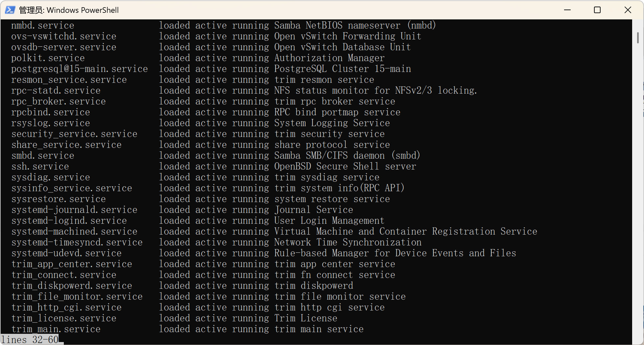Click the smbd.service unit name
This screenshot has width=644, height=345.
(x=43, y=156)
